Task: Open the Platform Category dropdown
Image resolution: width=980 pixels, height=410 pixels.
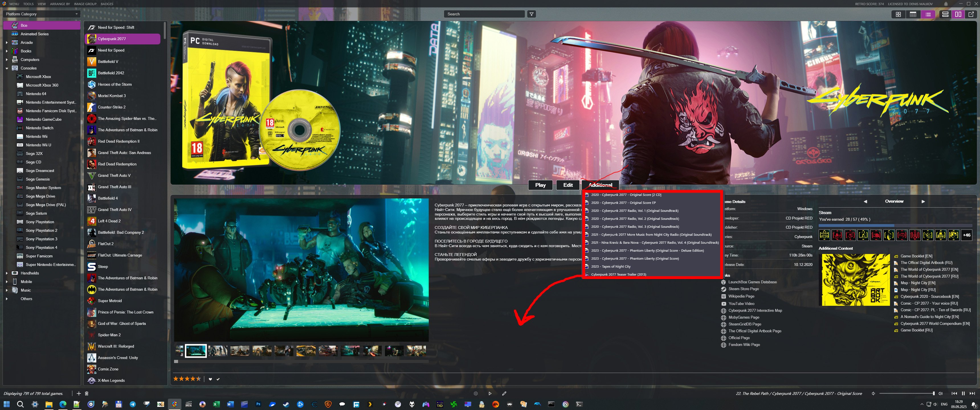Action: click(42, 14)
